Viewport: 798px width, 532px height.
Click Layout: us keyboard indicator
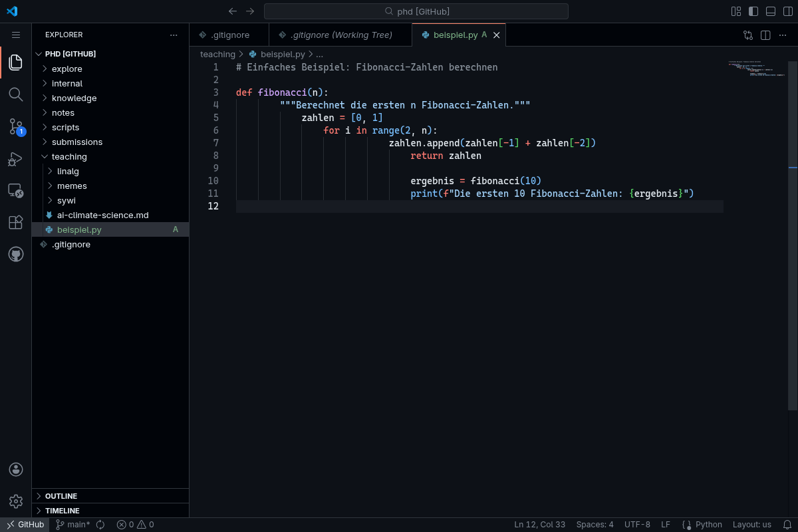[752, 525]
